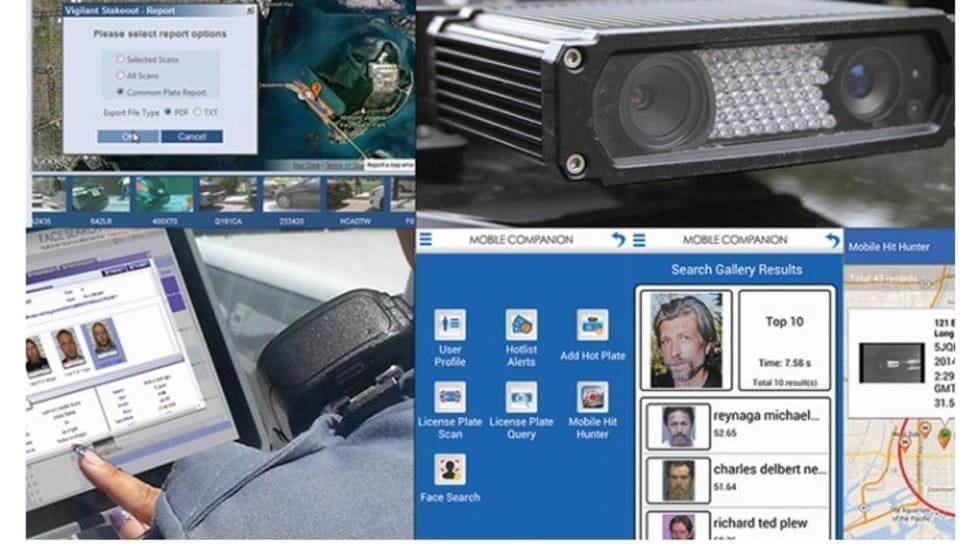Click the orange pin on the satellite map
The height and width of the screenshot is (552, 980).
pyautogui.click(x=316, y=89)
